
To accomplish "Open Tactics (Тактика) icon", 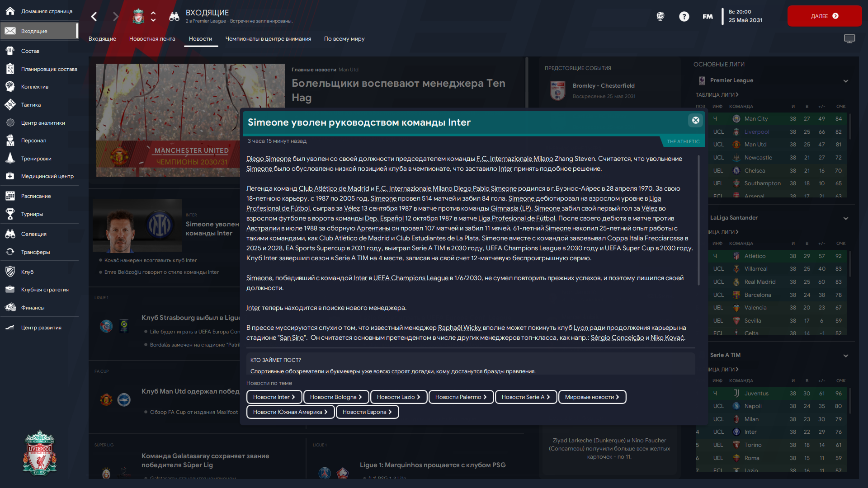I will (x=10, y=104).
